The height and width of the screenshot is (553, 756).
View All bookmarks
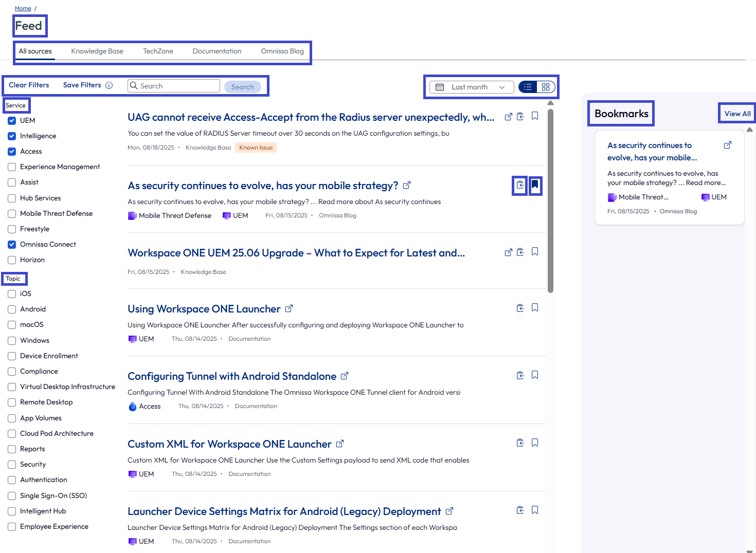point(737,114)
